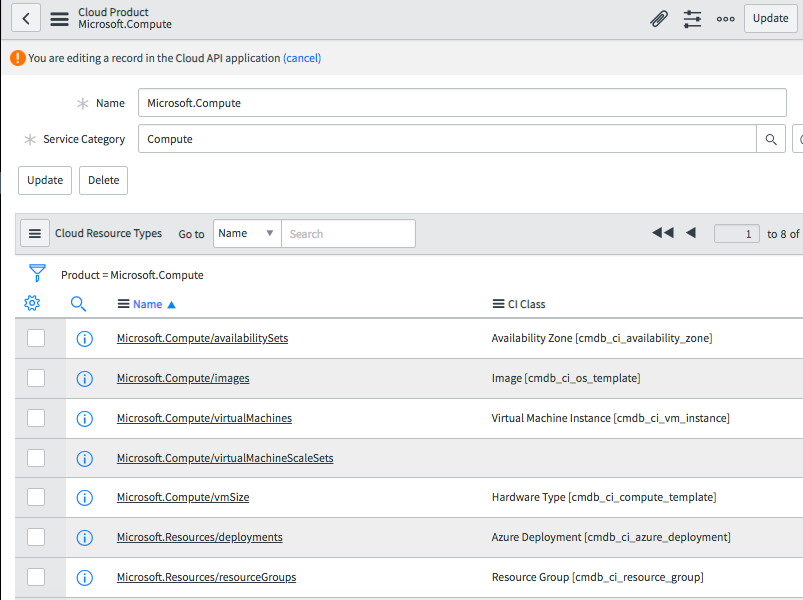Open more options three-dot menu

(725, 19)
